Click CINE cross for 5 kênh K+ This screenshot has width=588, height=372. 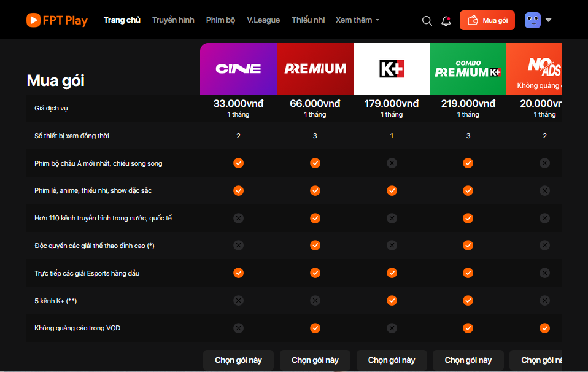coord(239,300)
